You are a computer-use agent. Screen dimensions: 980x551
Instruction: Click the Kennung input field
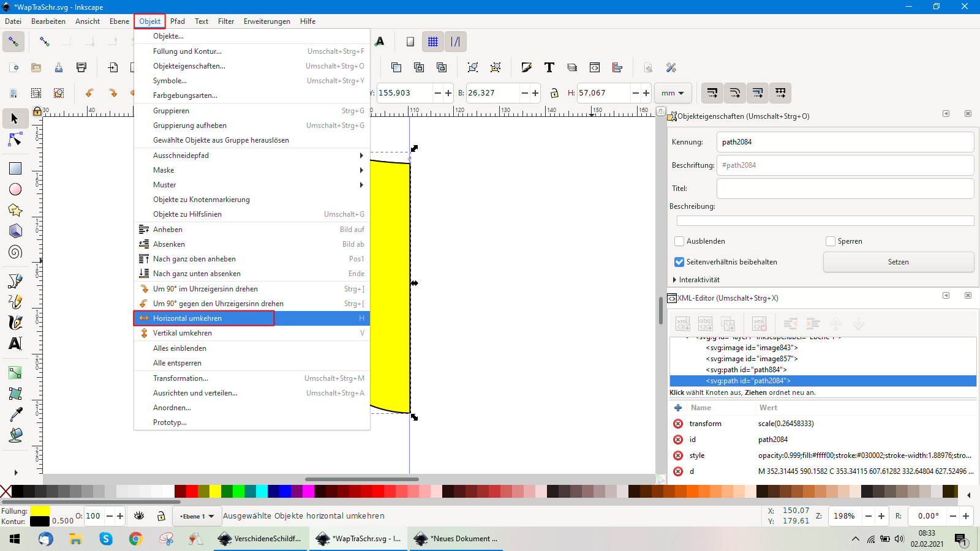click(x=845, y=142)
